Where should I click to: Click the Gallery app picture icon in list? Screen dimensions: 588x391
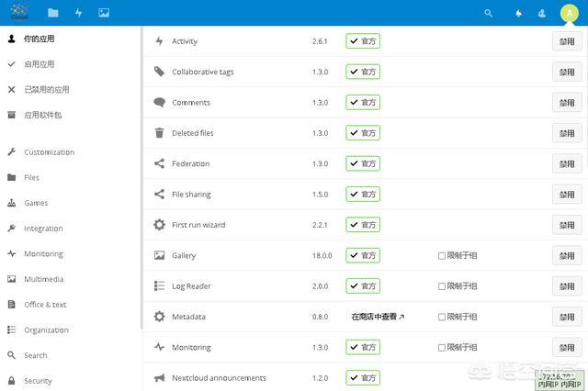pos(159,255)
